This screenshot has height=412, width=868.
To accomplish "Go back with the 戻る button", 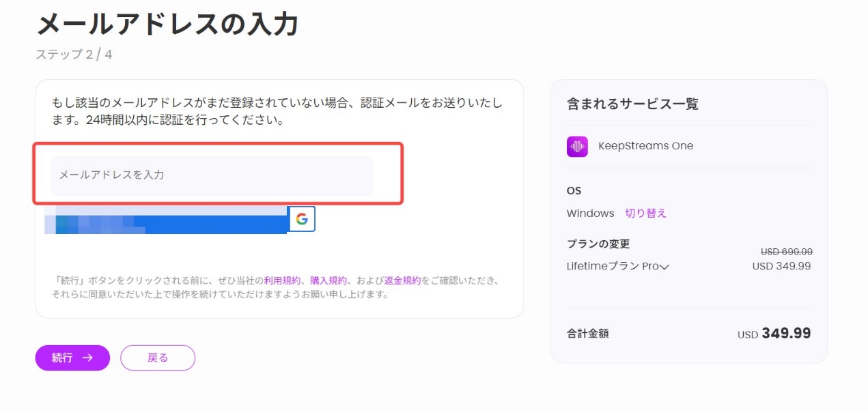I will pos(158,357).
